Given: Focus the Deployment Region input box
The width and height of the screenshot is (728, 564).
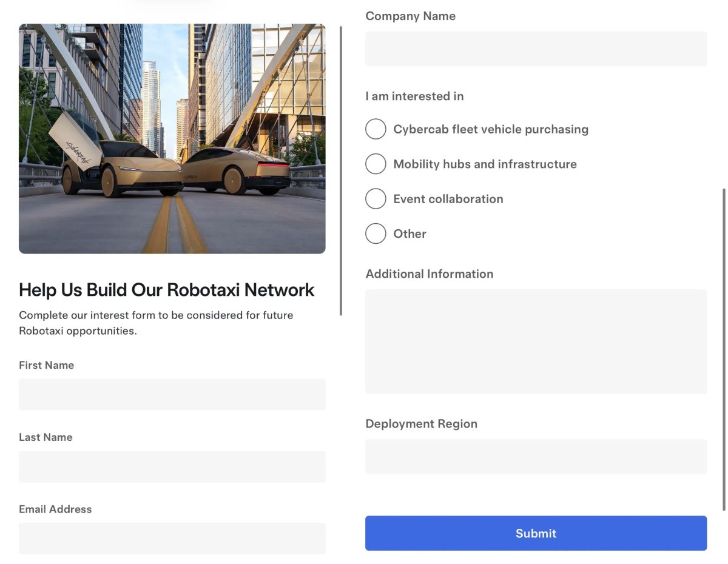Looking at the screenshot, I should point(536,457).
